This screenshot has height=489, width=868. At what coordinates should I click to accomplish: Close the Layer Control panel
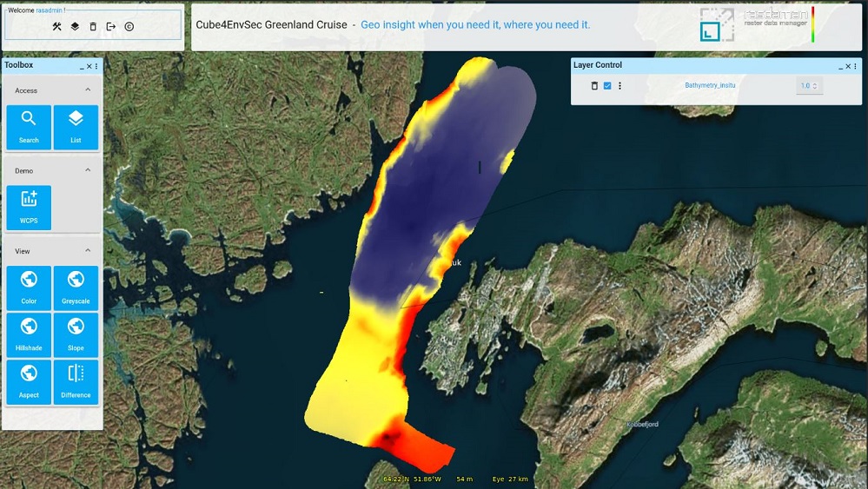(x=848, y=66)
